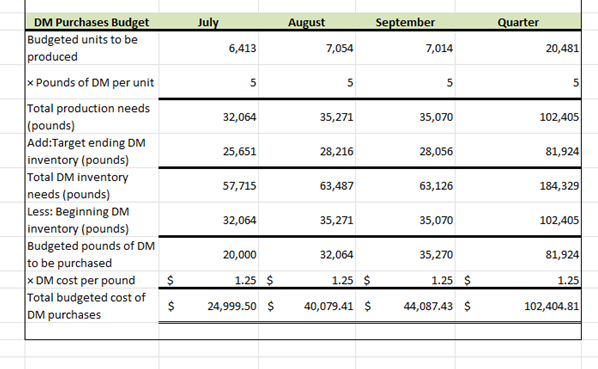Select August budgeted units cell 7,054
The height and width of the screenshot is (369, 598).
[307, 48]
